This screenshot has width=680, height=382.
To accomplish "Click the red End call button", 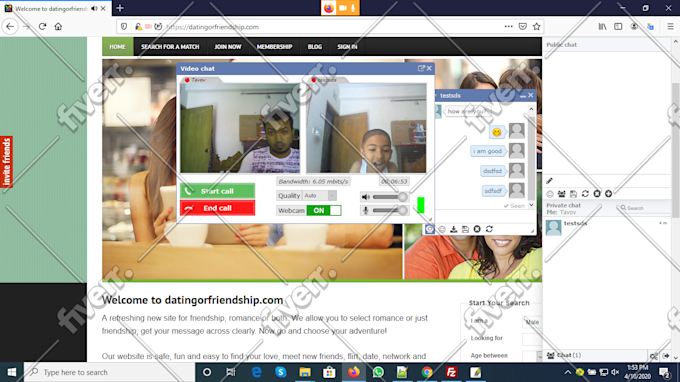I will (217, 208).
